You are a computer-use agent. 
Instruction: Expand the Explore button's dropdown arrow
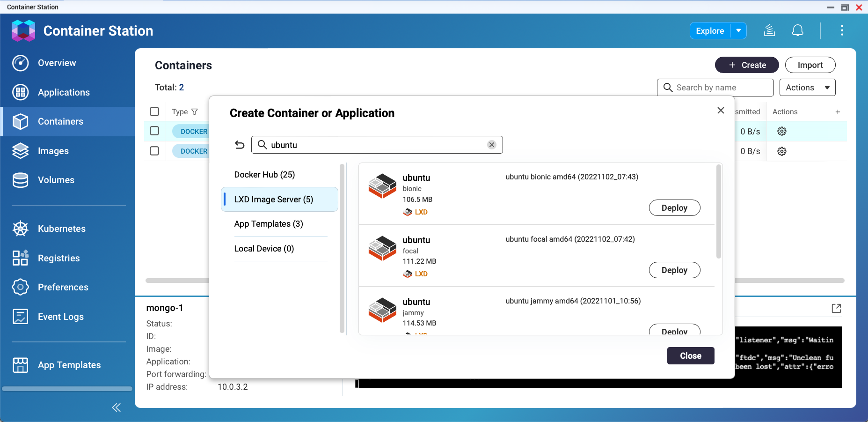coord(738,30)
